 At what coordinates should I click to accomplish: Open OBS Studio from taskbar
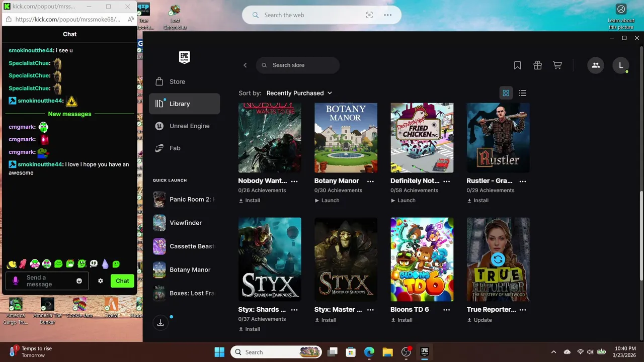(x=406, y=352)
